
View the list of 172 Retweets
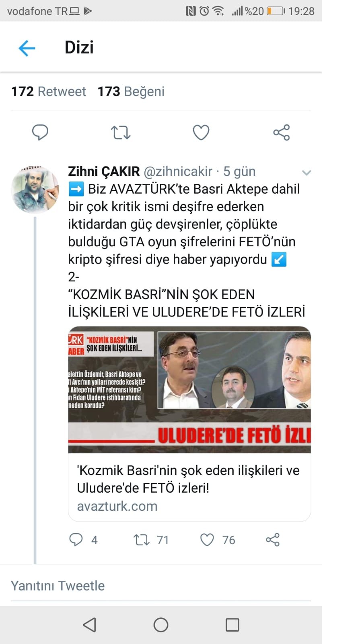pos(49,91)
